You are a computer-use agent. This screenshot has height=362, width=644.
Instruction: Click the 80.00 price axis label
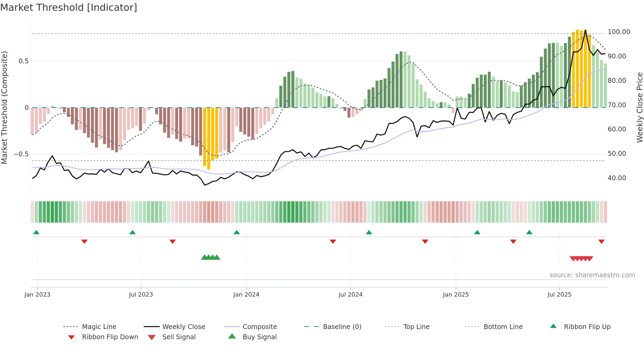617,81
